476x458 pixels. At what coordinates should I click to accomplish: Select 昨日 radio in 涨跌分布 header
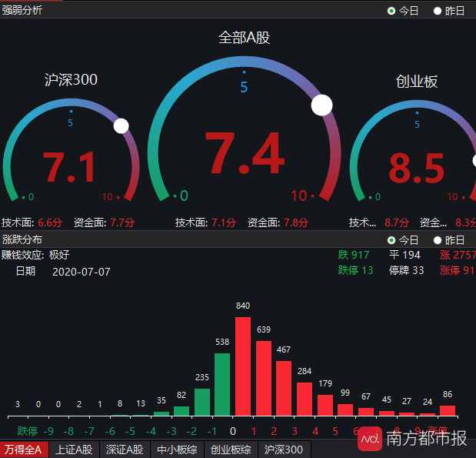click(438, 240)
